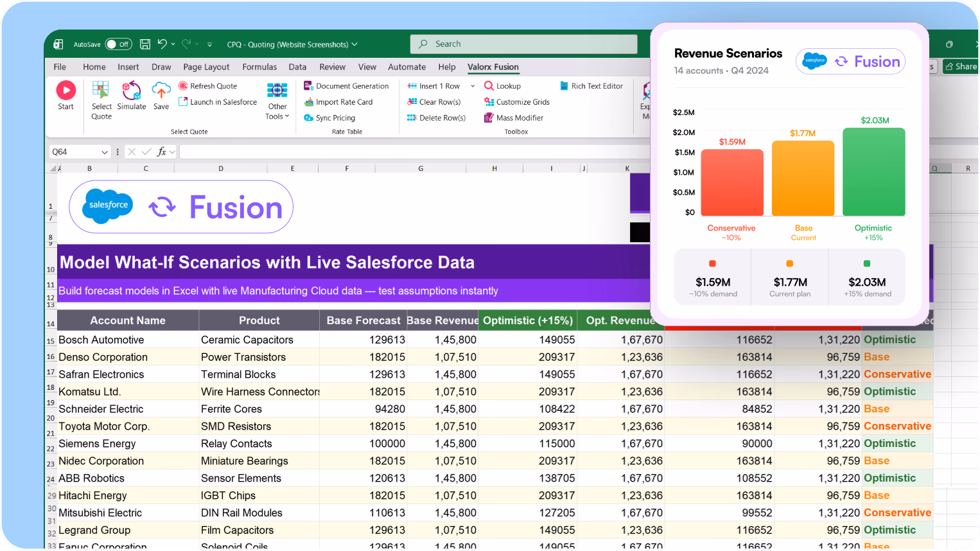Screen dimensions: 980x551
Task: Click the Select All corner triangle
Action: click(53, 169)
